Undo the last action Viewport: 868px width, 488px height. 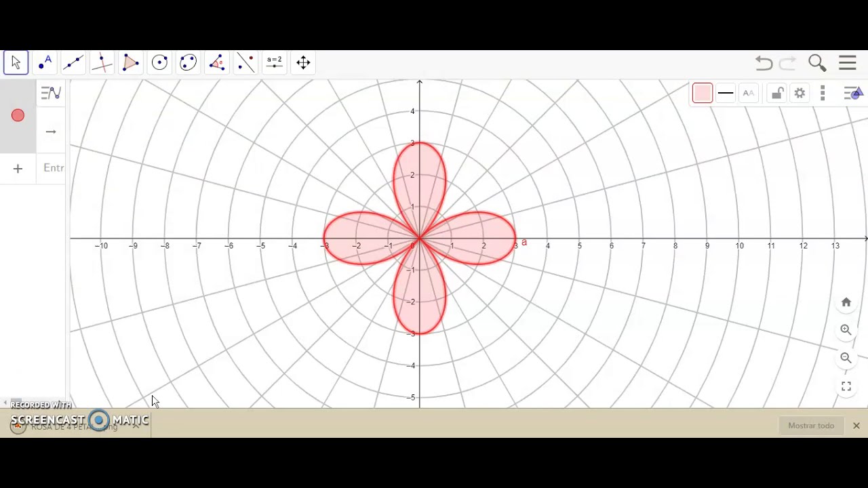click(764, 63)
